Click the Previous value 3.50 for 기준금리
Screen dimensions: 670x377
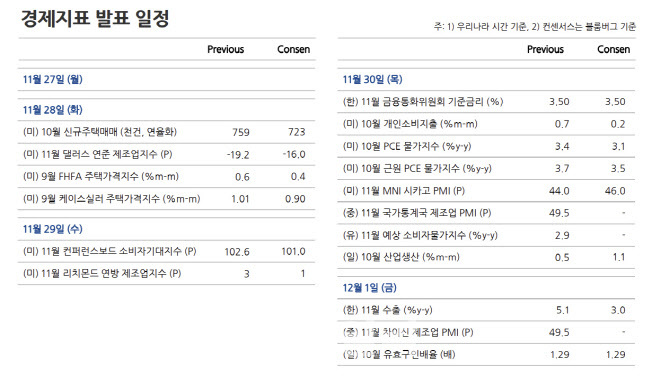pos(559,102)
